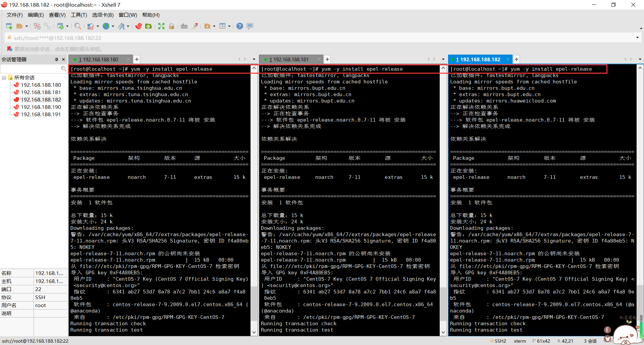Click scroll-up arrow of middle terminal pane
Viewport: 644px width, 345px height.
point(443,68)
